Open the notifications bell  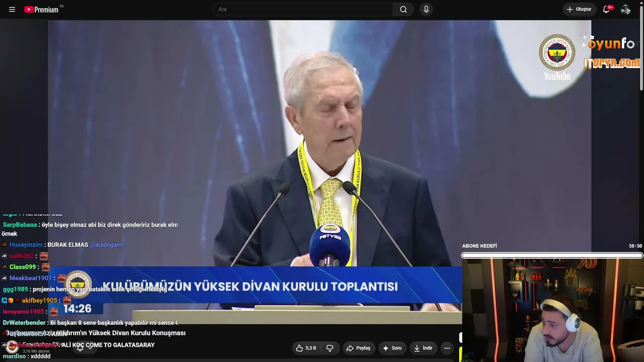[x=606, y=10]
